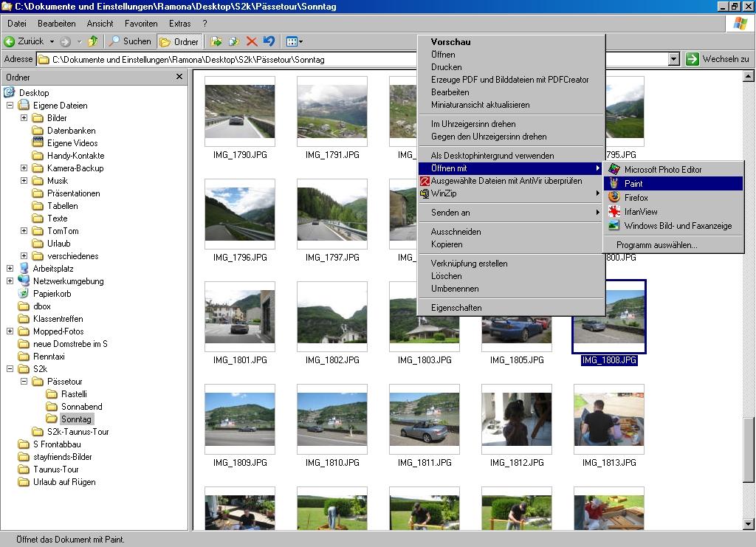Choose Firefox in the open-with submenu
Screen dimensions: 756x547
point(636,198)
